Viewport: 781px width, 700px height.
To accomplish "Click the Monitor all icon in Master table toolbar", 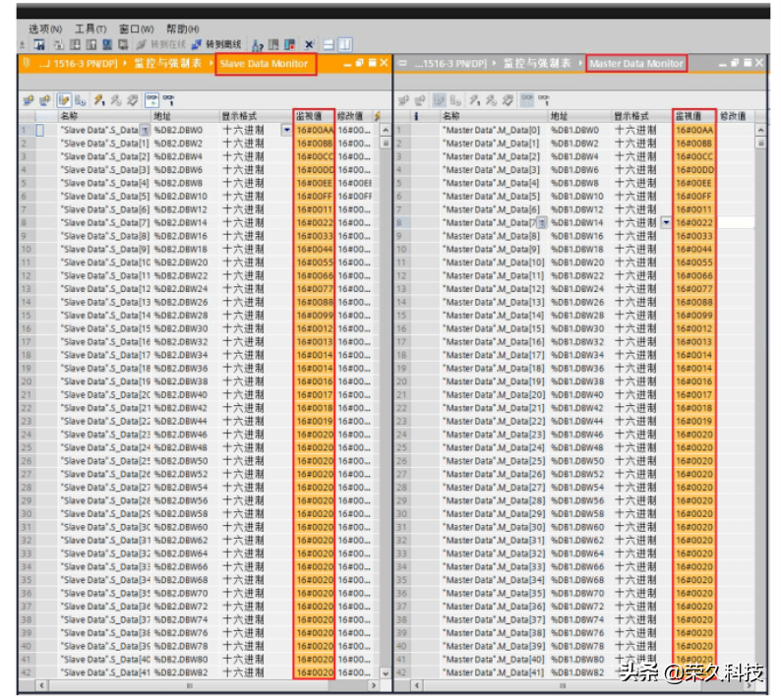I will coord(525,100).
